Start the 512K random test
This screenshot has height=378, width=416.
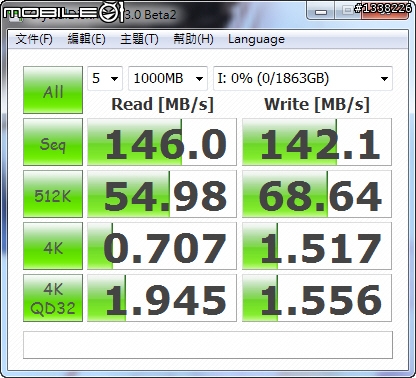[53, 194]
